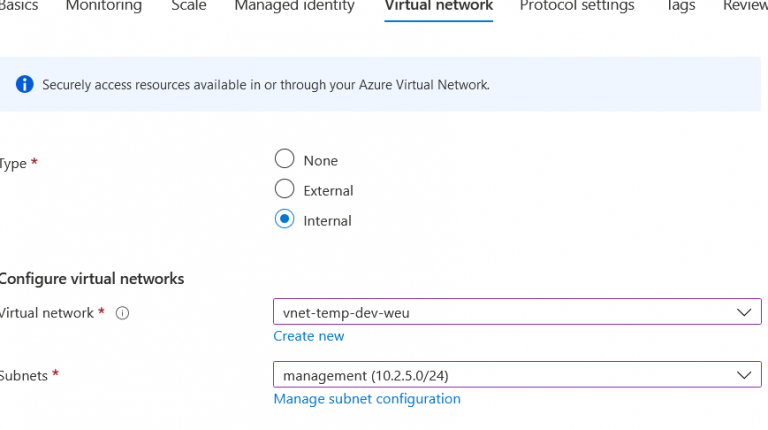Open the Managed identity tab
The image size is (768, 430).
click(x=294, y=7)
